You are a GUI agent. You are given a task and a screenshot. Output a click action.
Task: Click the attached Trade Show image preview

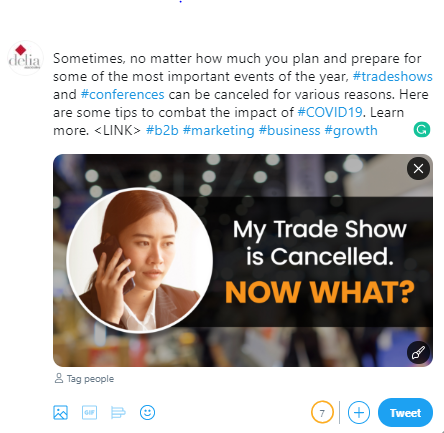[x=243, y=260]
